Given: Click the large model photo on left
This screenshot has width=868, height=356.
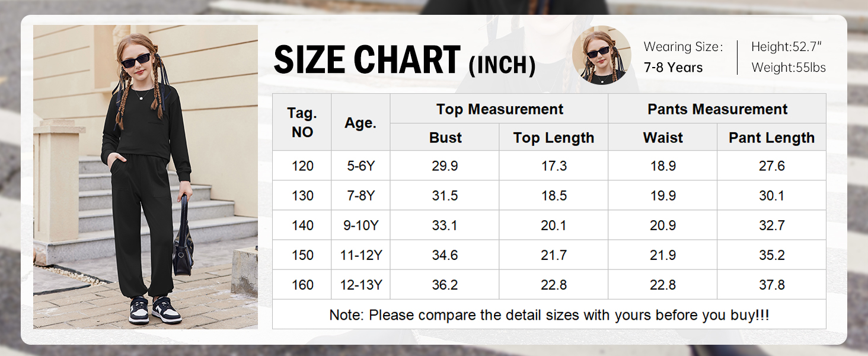Looking at the screenshot, I should coord(145,177).
